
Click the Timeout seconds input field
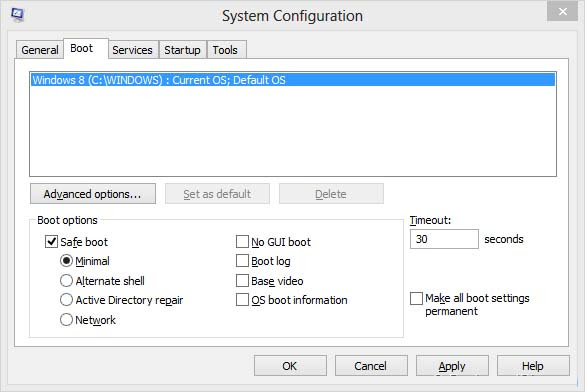click(444, 239)
